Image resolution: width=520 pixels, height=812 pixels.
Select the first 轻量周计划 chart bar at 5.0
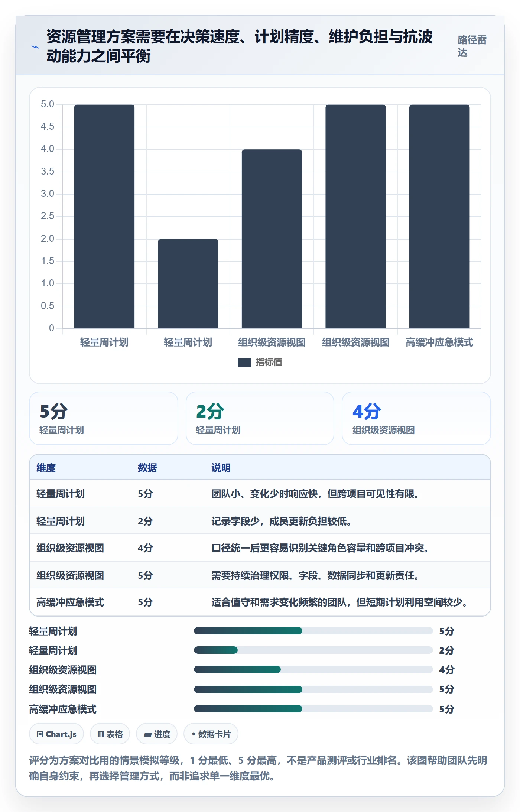(x=104, y=217)
